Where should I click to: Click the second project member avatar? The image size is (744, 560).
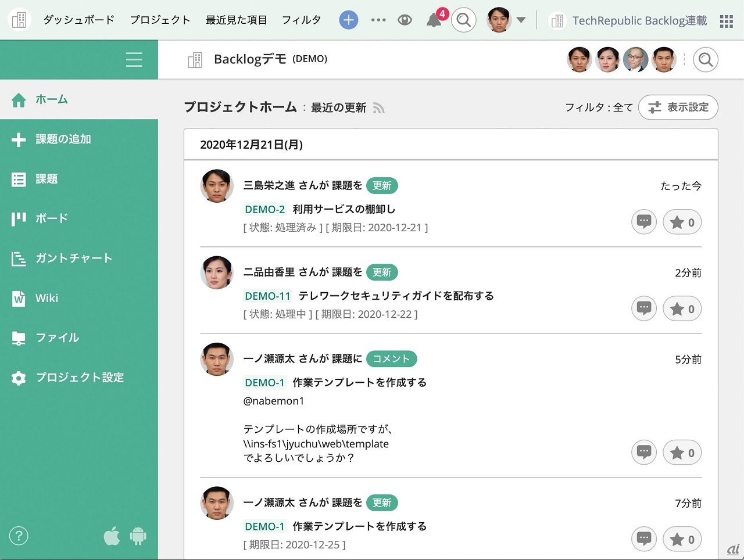[607, 59]
